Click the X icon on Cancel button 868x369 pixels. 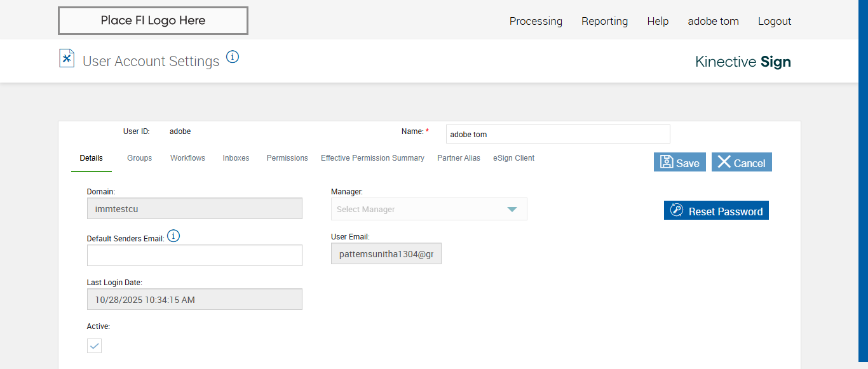coord(724,162)
